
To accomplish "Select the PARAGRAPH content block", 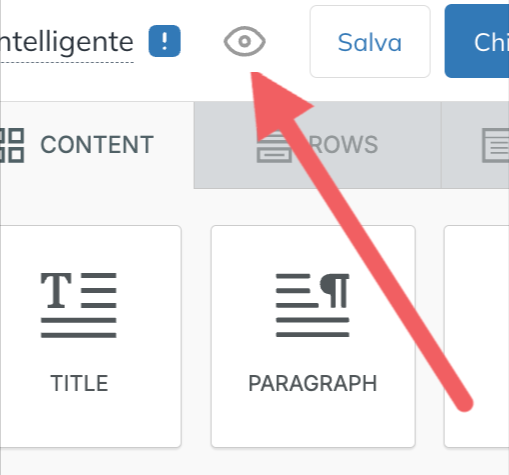I will [x=313, y=336].
